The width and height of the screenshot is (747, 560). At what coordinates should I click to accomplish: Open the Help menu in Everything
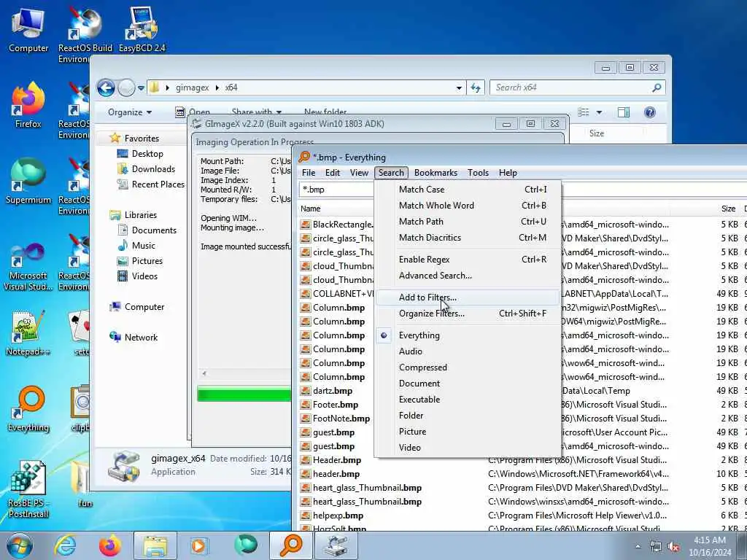point(508,173)
